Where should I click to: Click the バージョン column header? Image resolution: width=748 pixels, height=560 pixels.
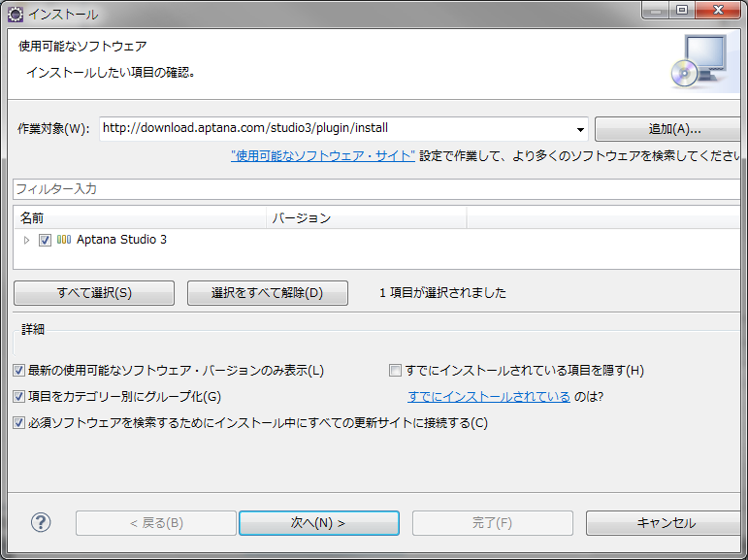366,218
